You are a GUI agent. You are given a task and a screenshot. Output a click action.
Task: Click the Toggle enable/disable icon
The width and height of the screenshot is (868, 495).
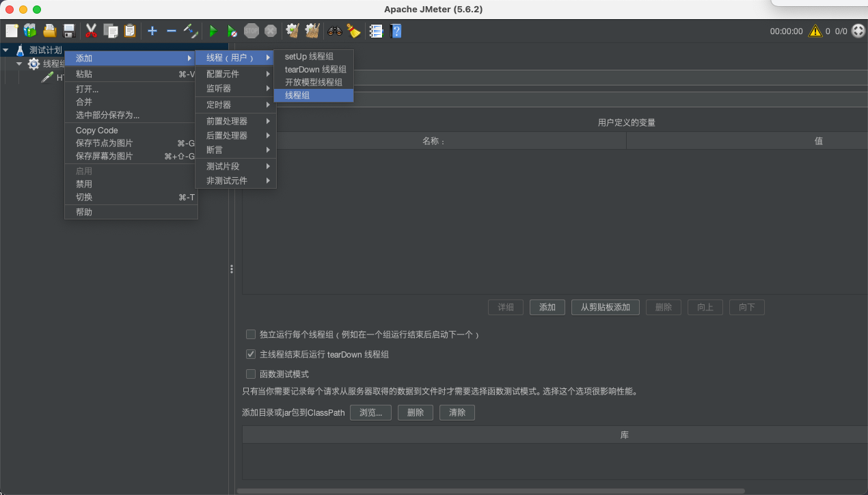(x=191, y=31)
